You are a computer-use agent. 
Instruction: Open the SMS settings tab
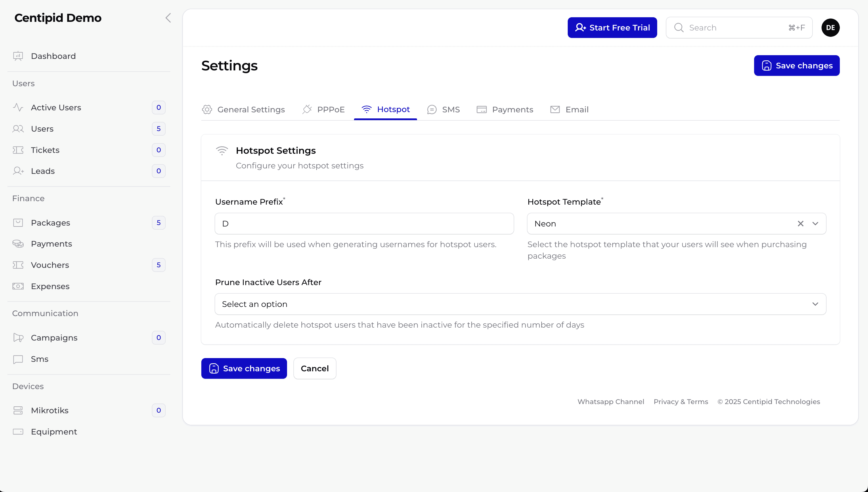click(443, 109)
